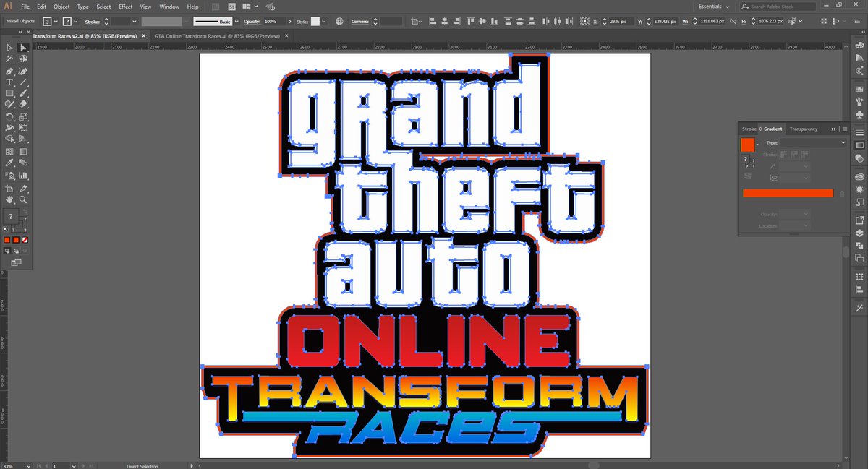Select the Rotate tool
This screenshot has width=868, height=469.
pos(10,116)
